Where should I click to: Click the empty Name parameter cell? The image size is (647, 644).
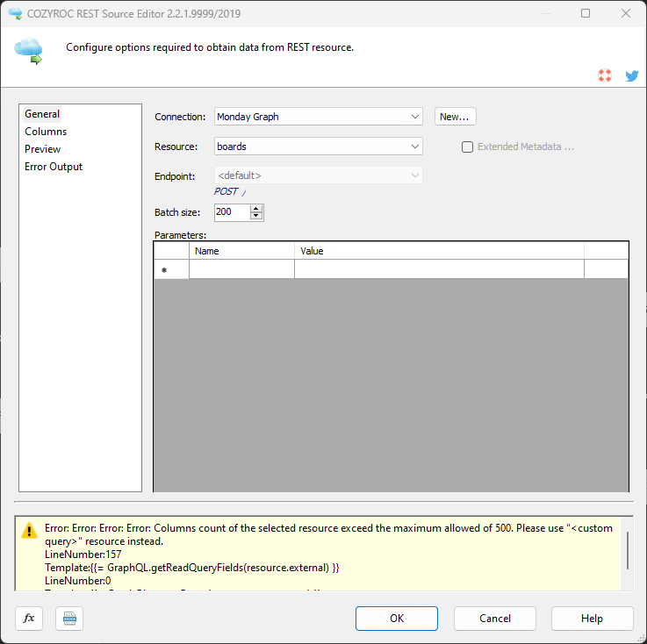coord(241,269)
